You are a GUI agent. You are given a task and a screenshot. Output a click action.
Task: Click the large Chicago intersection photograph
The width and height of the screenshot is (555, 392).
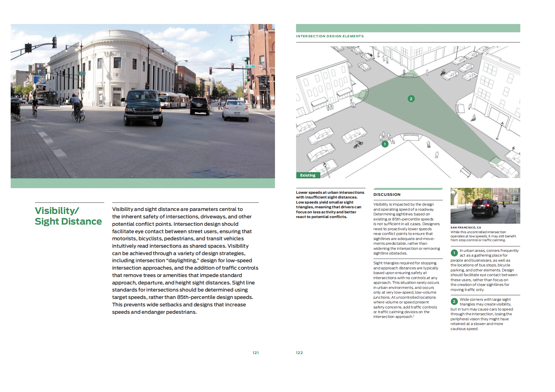(143, 101)
